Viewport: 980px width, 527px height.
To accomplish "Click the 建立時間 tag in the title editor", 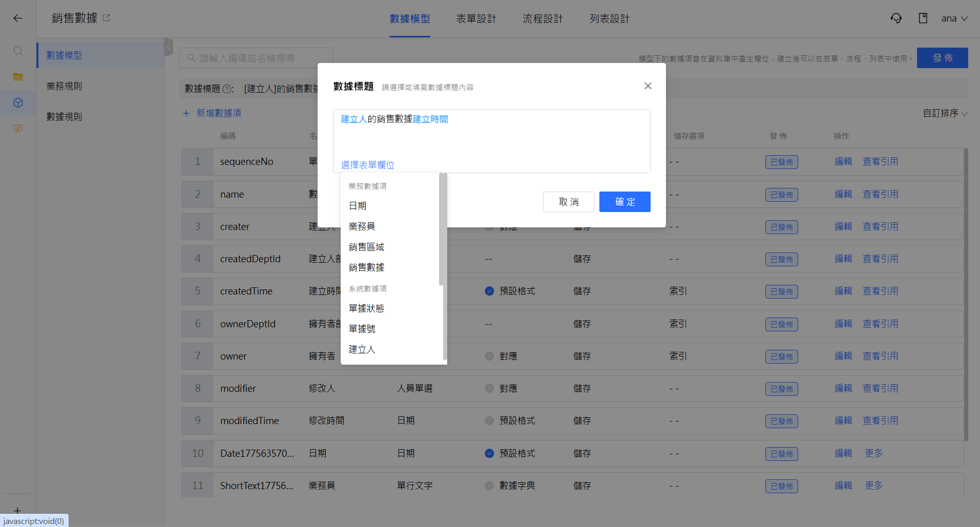I will pyautogui.click(x=430, y=119).
